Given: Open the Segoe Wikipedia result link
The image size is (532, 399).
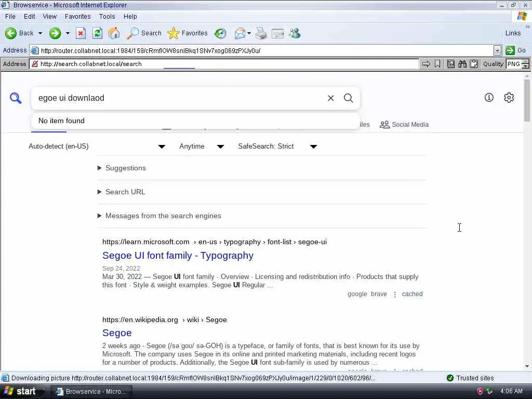Looking at the screenshot, I should [117, 333].
